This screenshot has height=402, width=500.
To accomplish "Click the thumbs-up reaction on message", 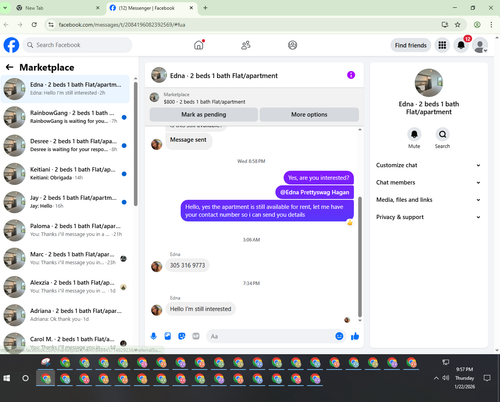I will (350, 222).
